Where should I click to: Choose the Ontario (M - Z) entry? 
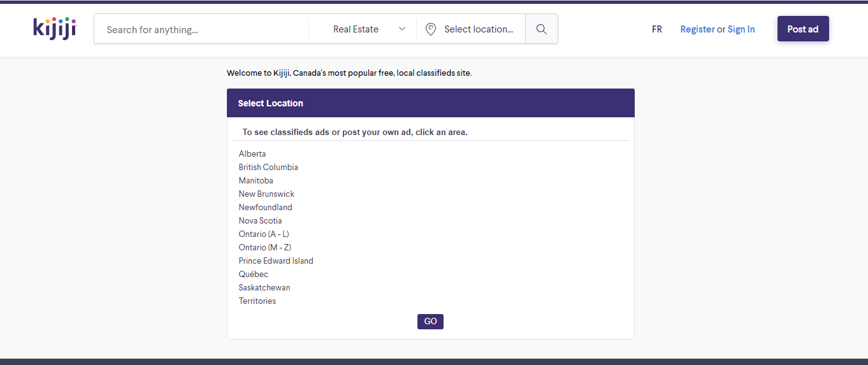click(x=264, y=248)
